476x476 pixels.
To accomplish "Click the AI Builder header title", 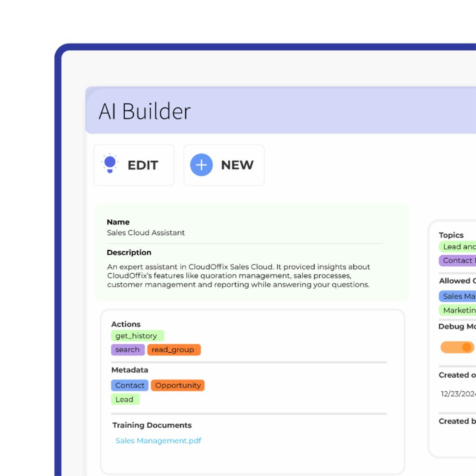I will (x=145, y=111).
